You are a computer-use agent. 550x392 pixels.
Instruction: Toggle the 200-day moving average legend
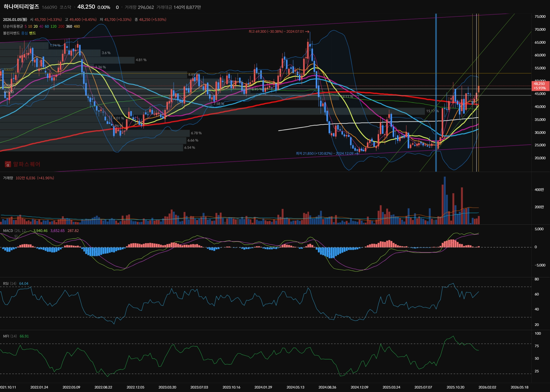pos(61,26)
